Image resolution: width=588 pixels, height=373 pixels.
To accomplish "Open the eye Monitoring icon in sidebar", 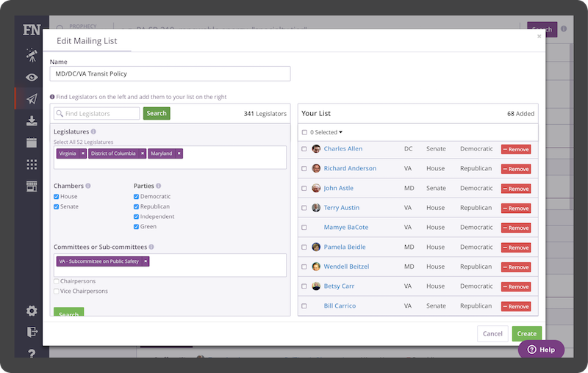I will click(x=32, y=77).
